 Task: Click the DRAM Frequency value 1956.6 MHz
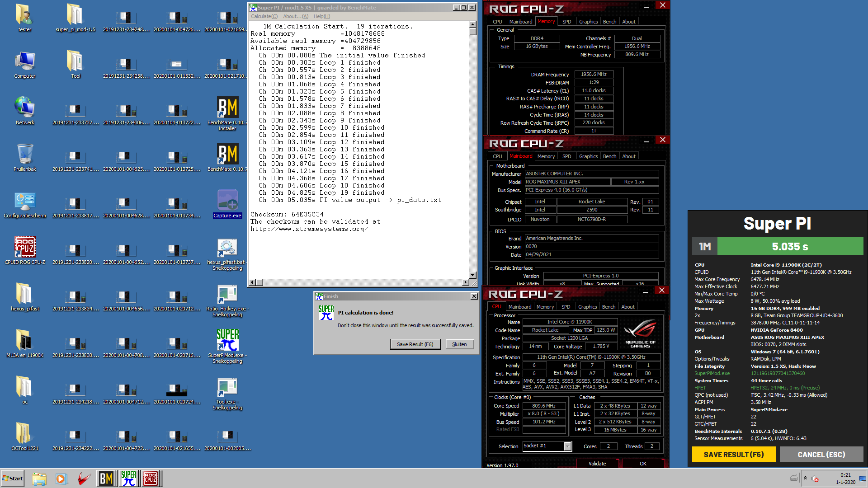[x=594, y=74]
